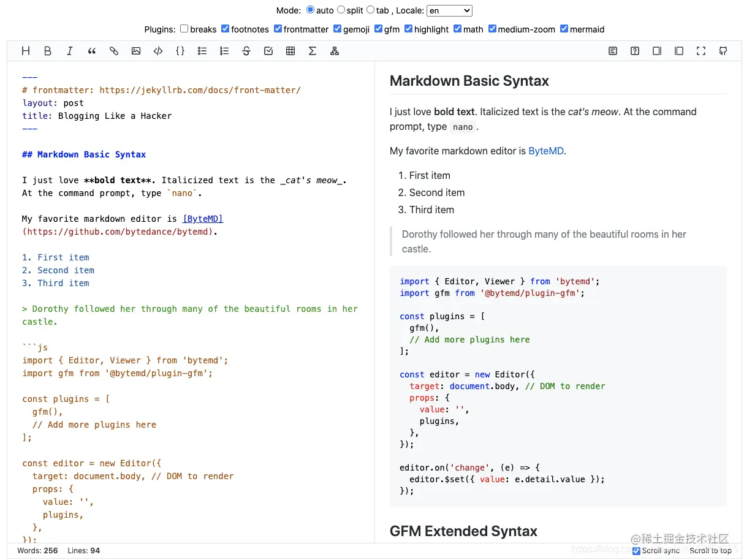744x560 pixels.
Task: Insert inline code with the code icon
Action: [158, 51]
